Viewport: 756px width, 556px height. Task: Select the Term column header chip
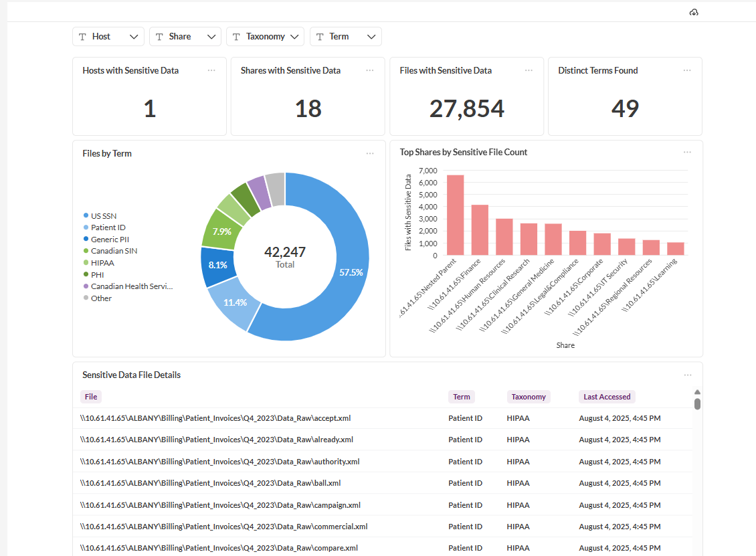point(461,396)
